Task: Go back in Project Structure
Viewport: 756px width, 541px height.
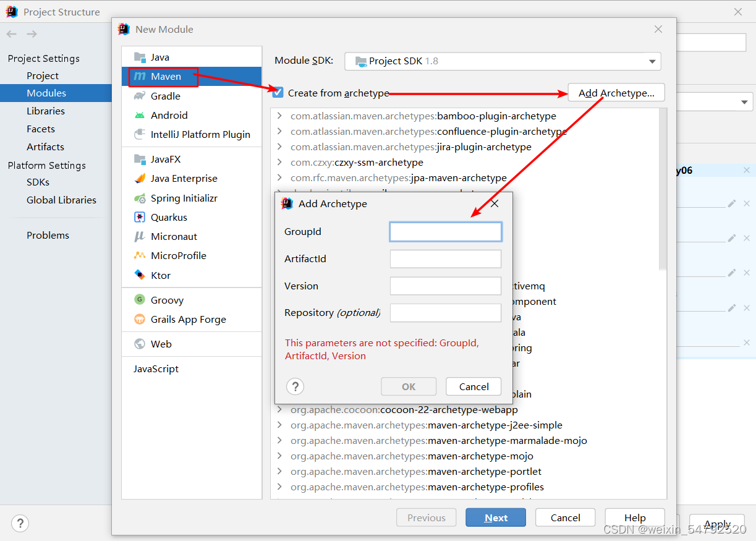Action: [x=11, y=34]
